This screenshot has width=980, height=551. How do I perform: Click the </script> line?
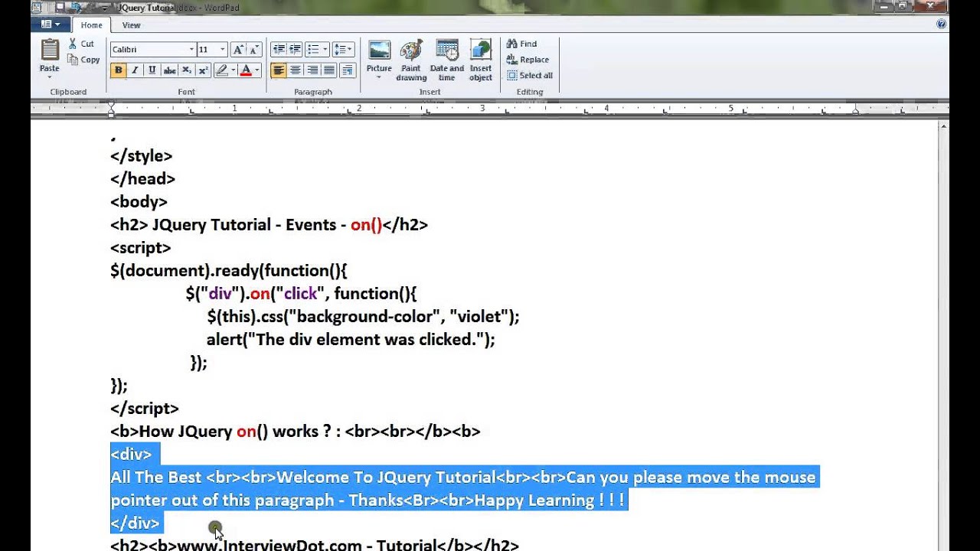(x=144, y=408)
